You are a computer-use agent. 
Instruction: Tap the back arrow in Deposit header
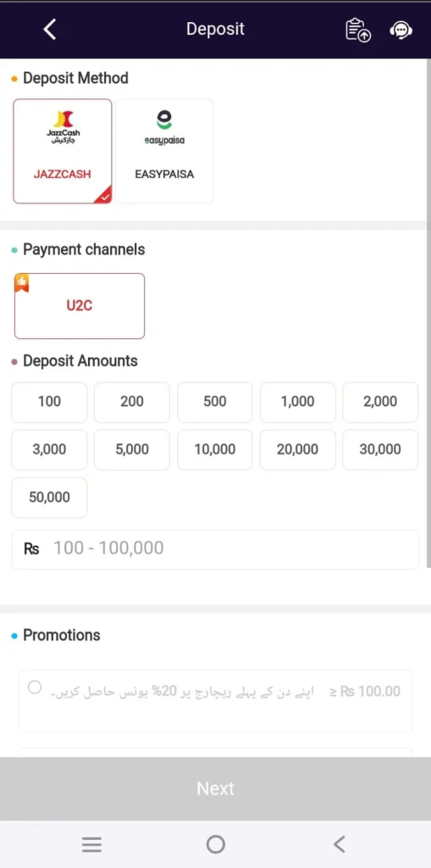(x=50, y=30)
